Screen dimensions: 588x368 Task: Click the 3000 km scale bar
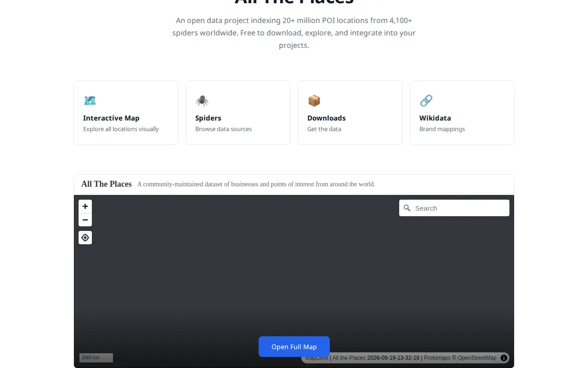96,358
